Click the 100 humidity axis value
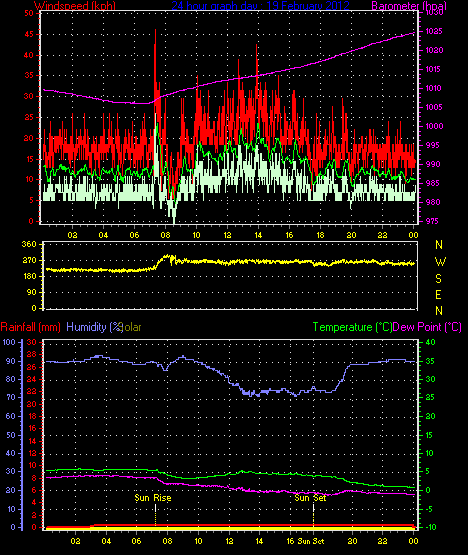Screen dimensions: 468x555 click(9, 342)
